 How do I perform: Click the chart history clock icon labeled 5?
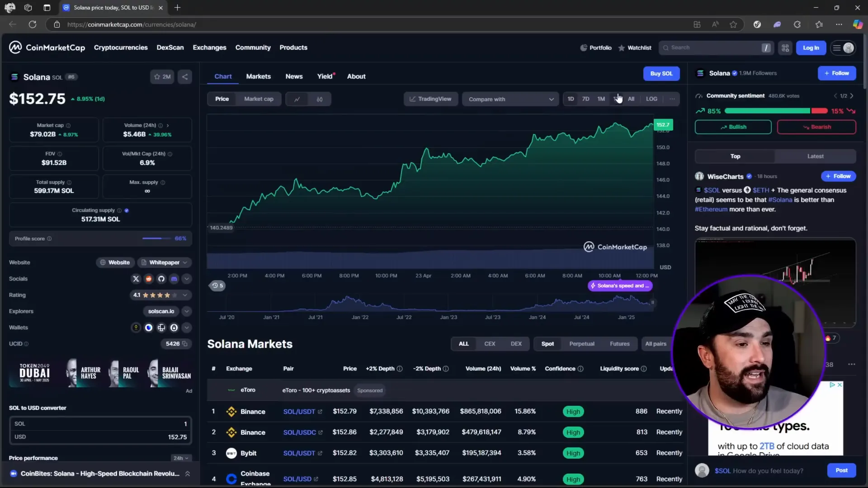[217, 286]
